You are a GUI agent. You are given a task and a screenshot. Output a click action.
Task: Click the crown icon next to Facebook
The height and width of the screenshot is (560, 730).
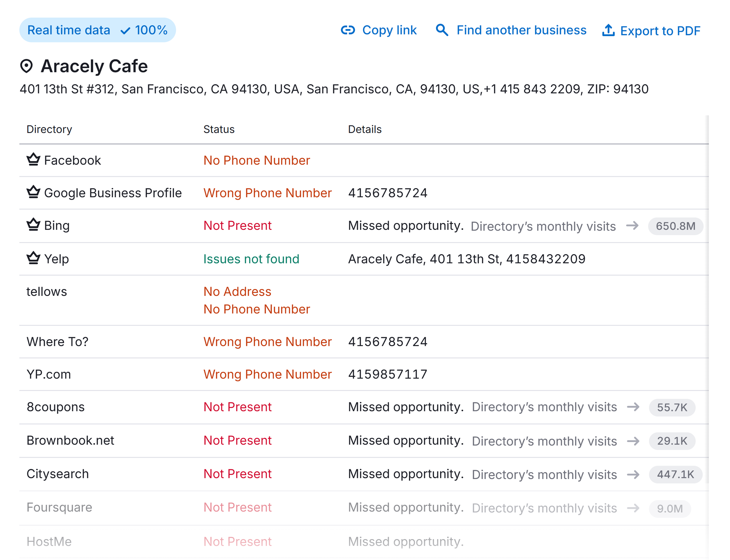(x=33, y=159)
